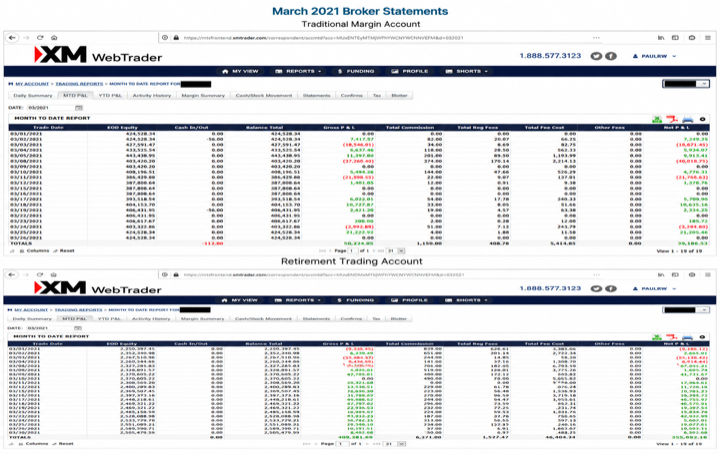
Task: Sort by Net P & L in Retirement Trading table
Action: (675, 343)
